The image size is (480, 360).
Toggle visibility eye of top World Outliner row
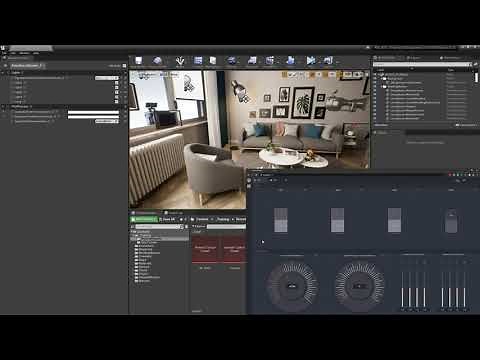pos(375,75)
